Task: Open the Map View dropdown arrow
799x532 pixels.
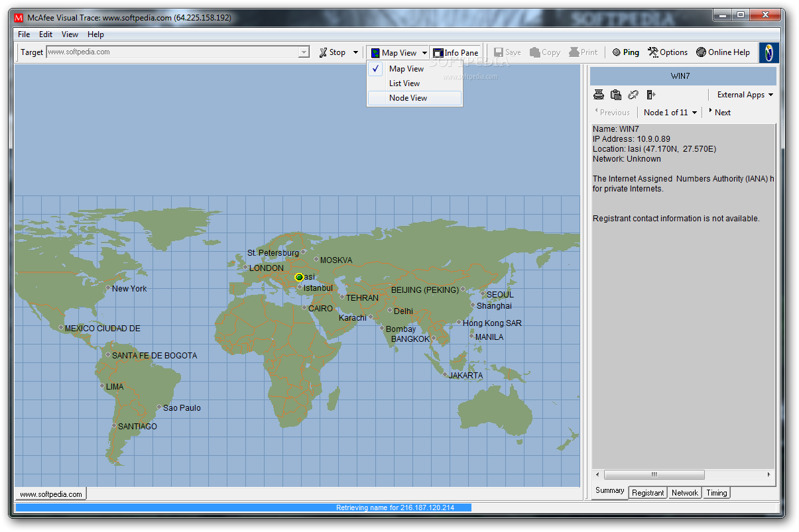Action: pyautogui.click(x=424, y=52)
